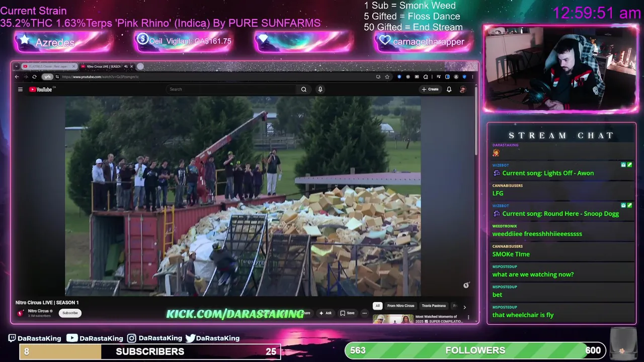Open the tab search dropdown arrow
The image size is (644, 362).
17,66
